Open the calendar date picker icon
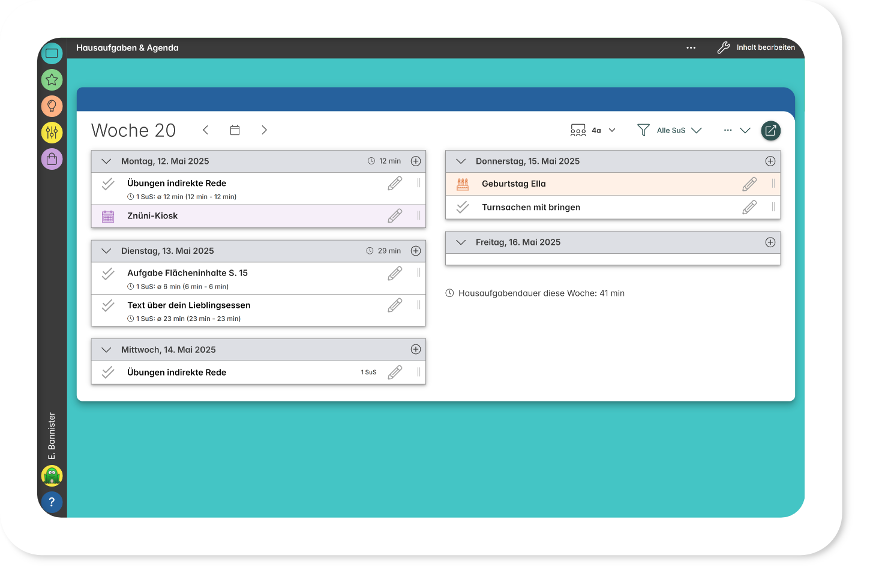The height and width of the screenshot is (588, 870). 235,130
